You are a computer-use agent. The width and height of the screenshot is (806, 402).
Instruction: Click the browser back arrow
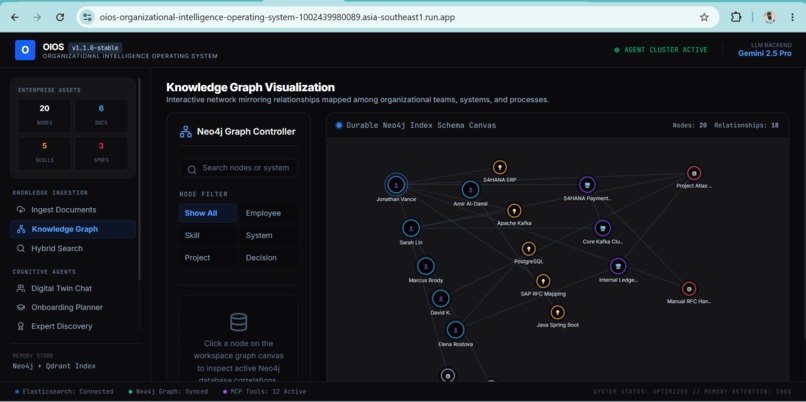pos(15,17)
